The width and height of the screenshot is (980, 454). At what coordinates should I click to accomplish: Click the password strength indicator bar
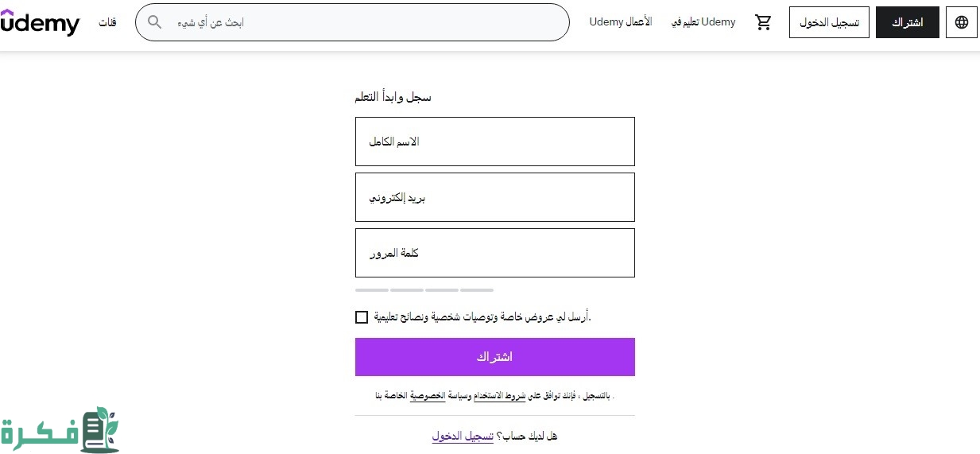(424, 290)
